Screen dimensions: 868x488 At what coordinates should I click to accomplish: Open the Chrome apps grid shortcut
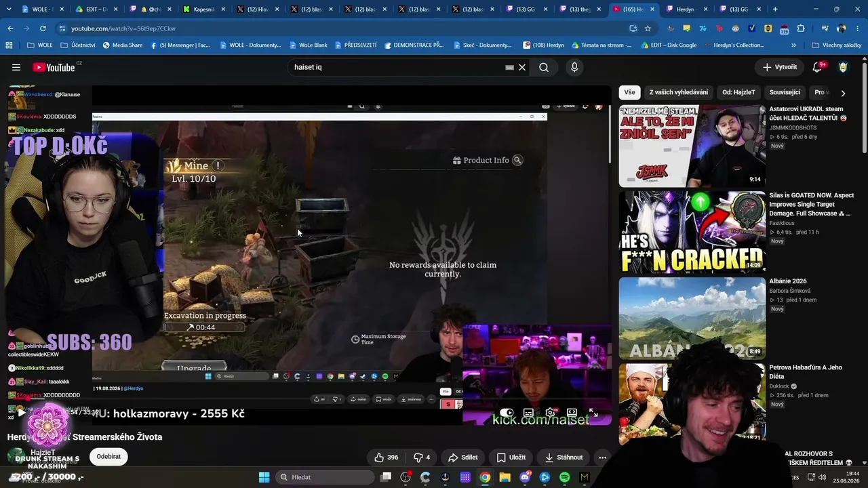pos(9,45)
